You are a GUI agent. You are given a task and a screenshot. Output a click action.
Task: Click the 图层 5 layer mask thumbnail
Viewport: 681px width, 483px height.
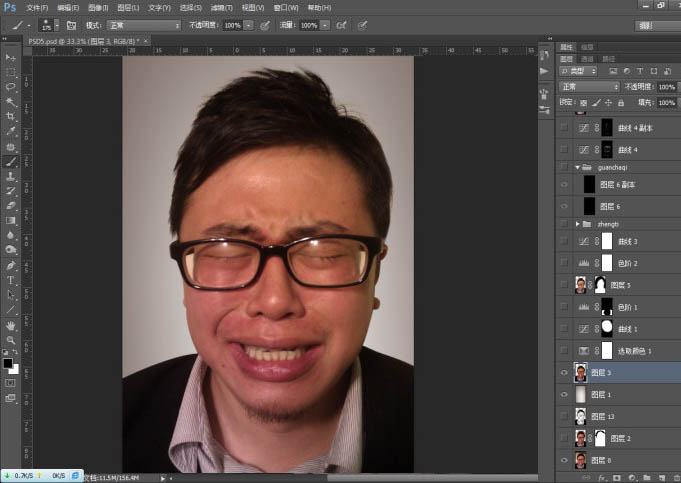pos(600,285)
